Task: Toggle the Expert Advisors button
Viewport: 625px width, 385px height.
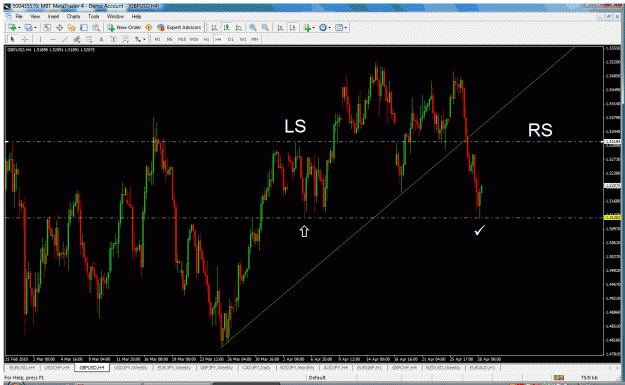Action: [179, 27]
